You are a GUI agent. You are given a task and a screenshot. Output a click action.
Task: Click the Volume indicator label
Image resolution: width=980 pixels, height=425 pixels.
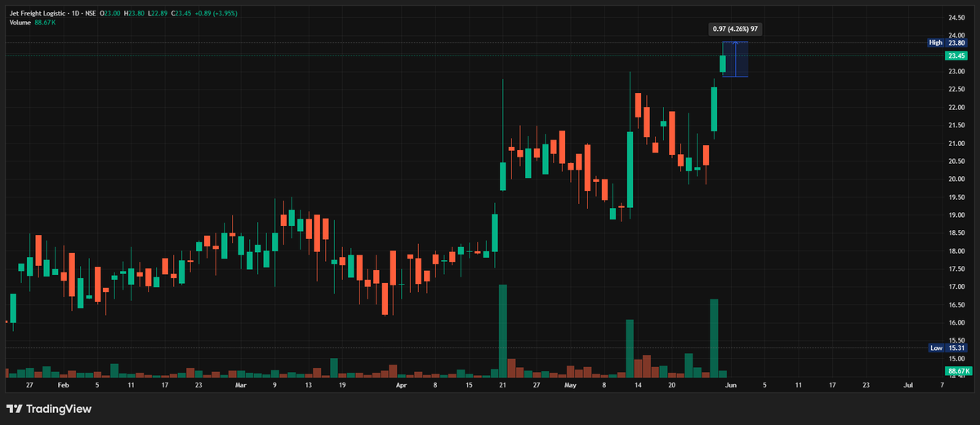[x=20, y=22]
